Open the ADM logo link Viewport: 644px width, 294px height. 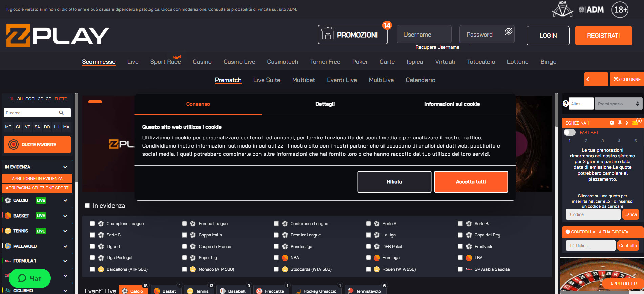coord(591,9)
